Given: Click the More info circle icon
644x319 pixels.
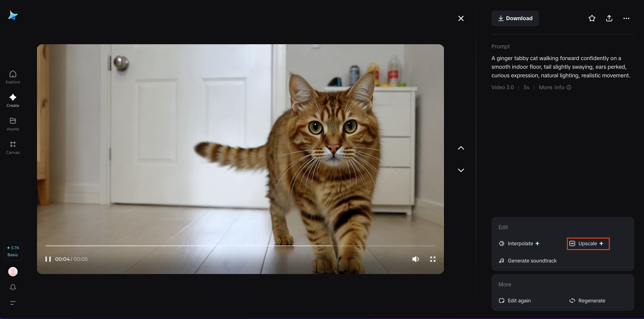Looking at the screenshot, I should click(x=569, y=87).
